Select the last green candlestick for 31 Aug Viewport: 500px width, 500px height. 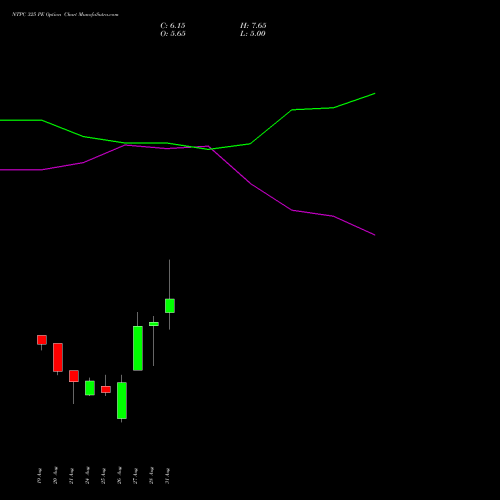coord(170,306)
